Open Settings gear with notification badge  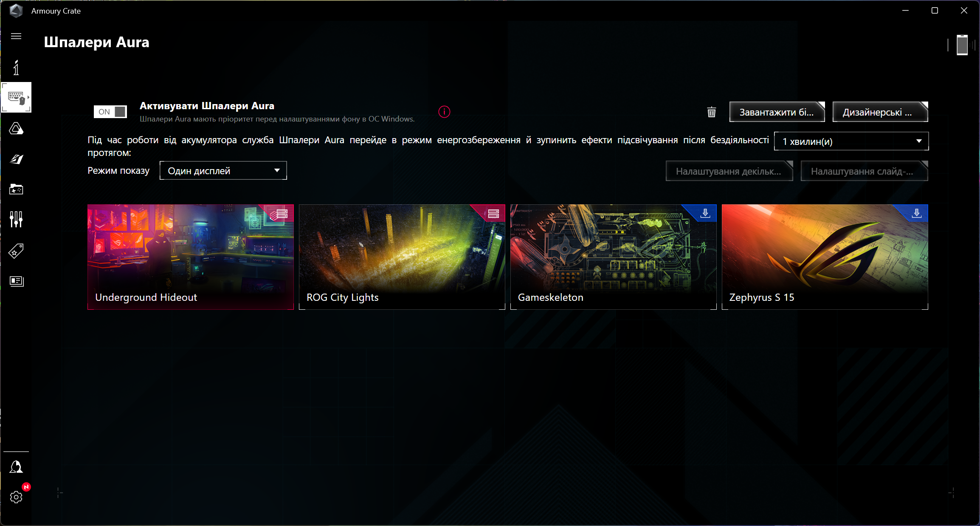(x=16, y=497)
